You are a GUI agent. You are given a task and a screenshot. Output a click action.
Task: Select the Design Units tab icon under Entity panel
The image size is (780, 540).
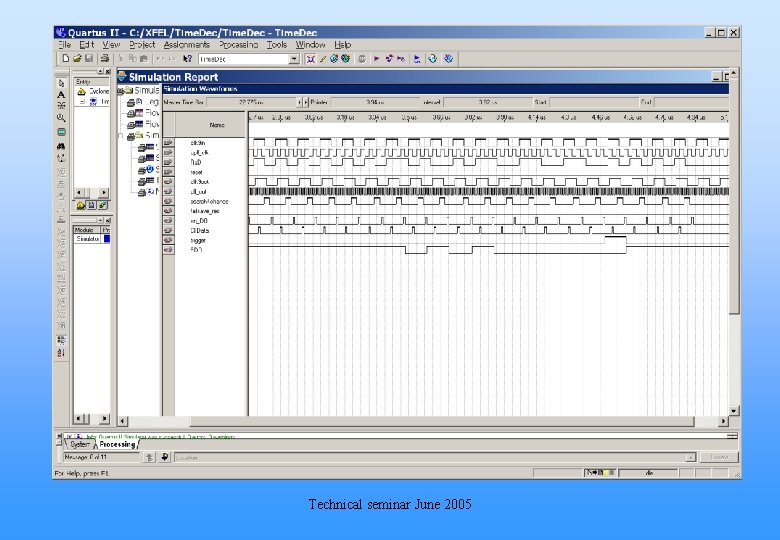point(103,205)
